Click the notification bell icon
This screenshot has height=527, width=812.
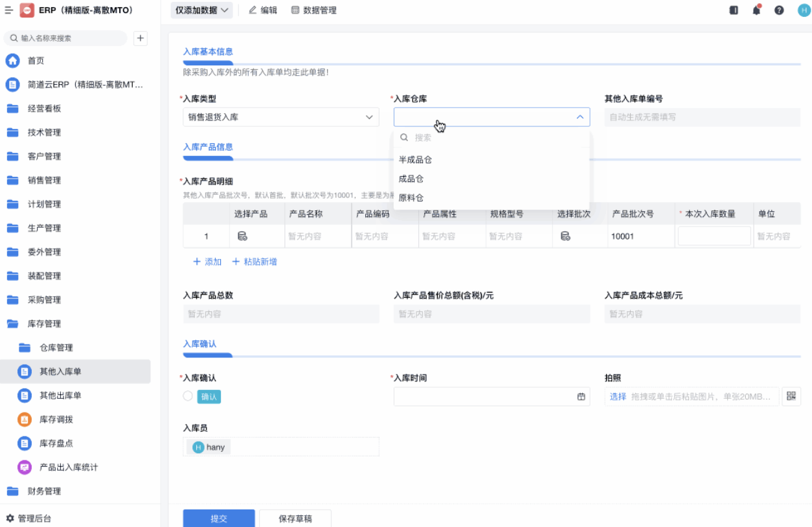coord(756,10)
